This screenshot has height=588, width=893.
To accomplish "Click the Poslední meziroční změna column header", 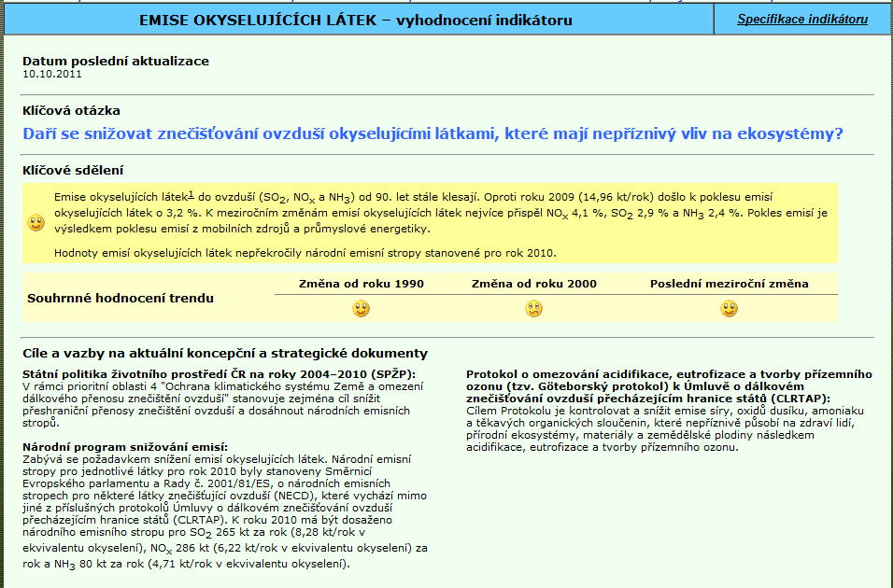I will point(729,284).
